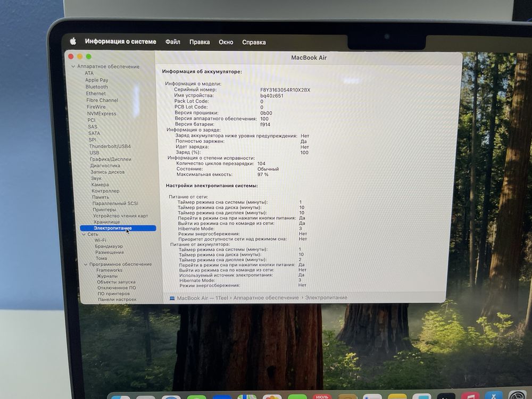The height and width of the screenshot is (399, 532).
Task: Collapse the Программное обеспечение section
Action: (86, 264)
